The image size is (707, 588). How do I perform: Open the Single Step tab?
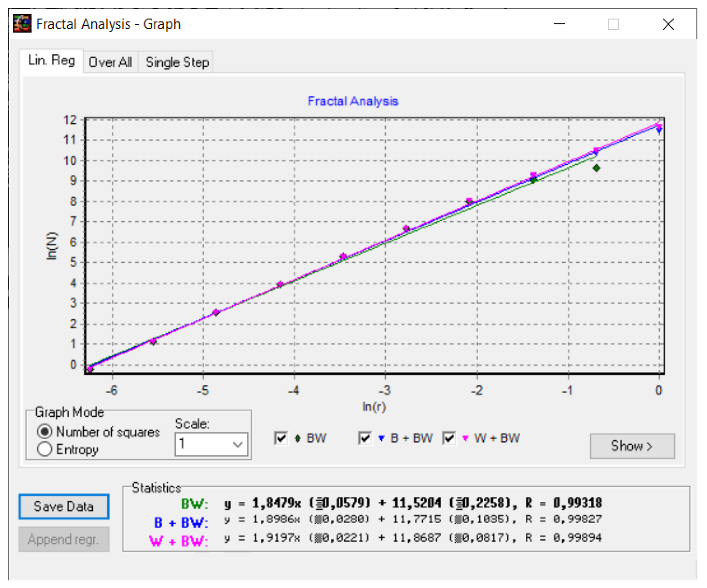tap(177, 62)
